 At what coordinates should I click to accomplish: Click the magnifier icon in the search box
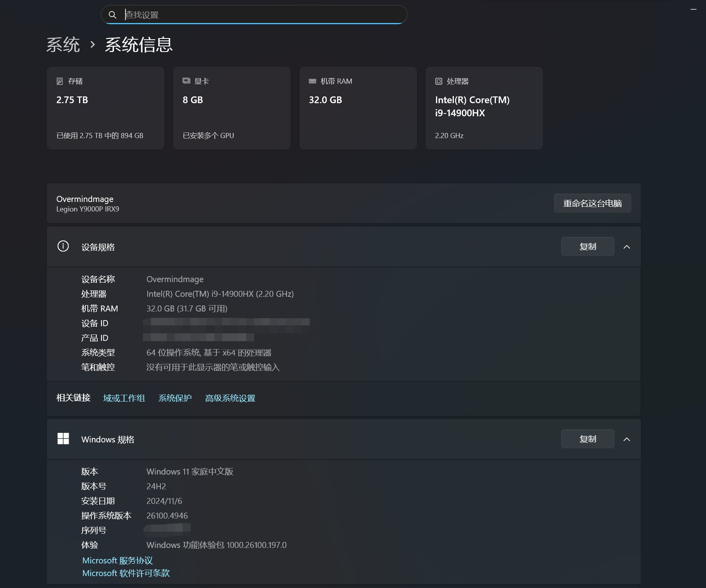(113, 15)
